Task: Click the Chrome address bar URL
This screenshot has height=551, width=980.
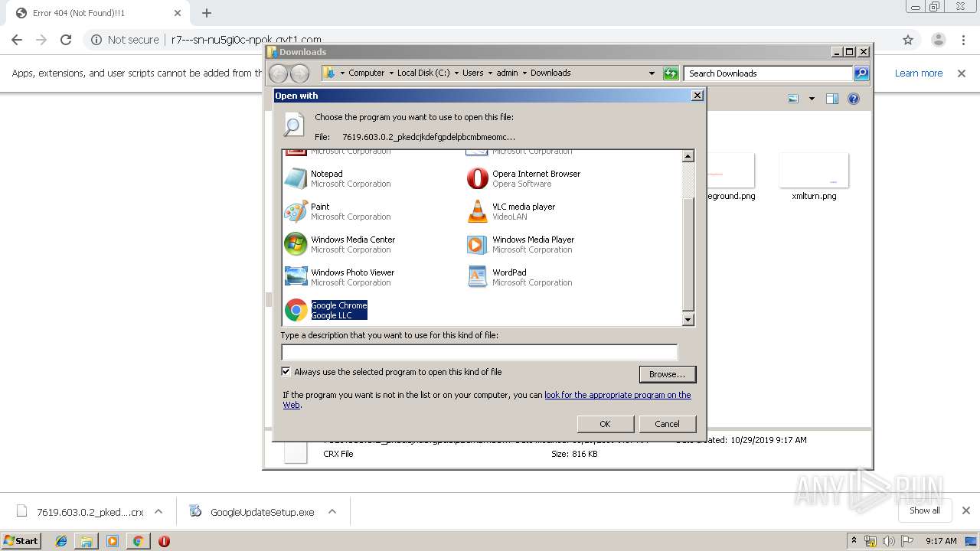Action: click(247, 40)
